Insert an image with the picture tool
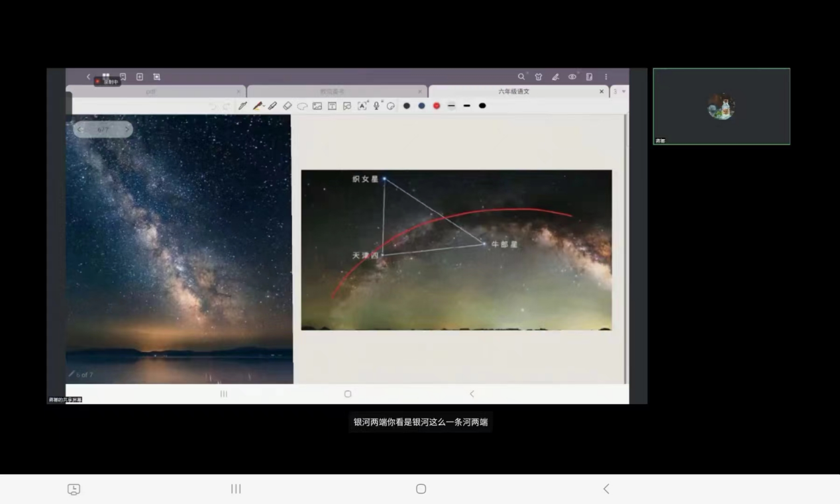The height and width of the screenshot is (504, 840). [317, 106]
